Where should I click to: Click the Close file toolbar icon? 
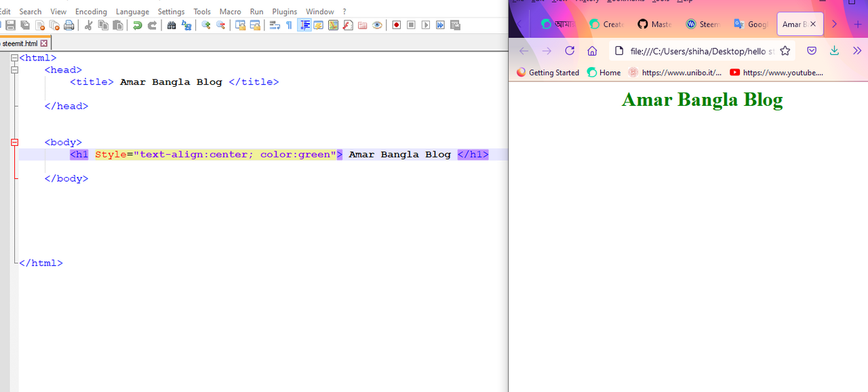pyautogui.click(x=40, y=25)
